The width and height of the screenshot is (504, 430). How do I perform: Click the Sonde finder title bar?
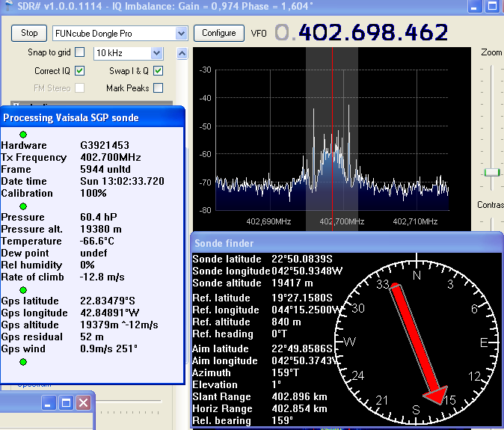(x=346, y=243)
